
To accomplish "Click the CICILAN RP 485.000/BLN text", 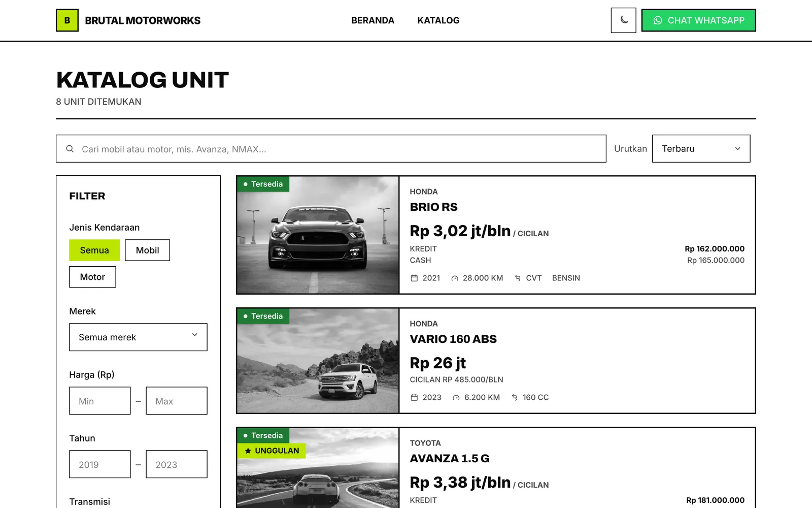I will pyautogui.click(x=456, y=379).
